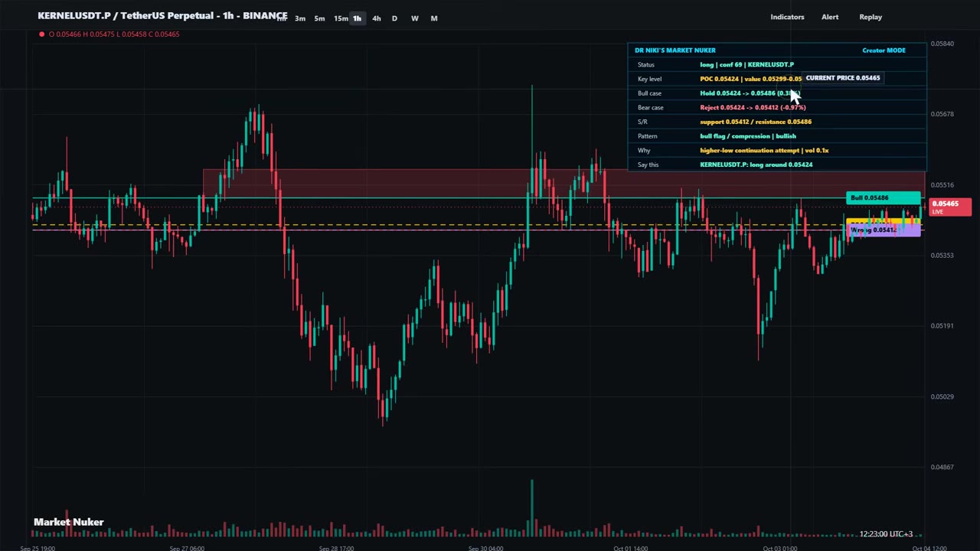The image size is (980, 551).
Task: Click the 0.05191 price axis label
Action: tap(942, 326)
